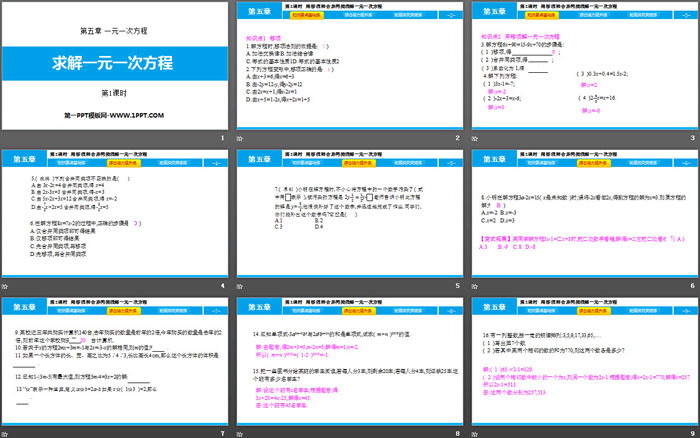This screenshot has height=438, width=700.
Task: Click the animation star icon under slide 4
Action: tap(4, 286)
